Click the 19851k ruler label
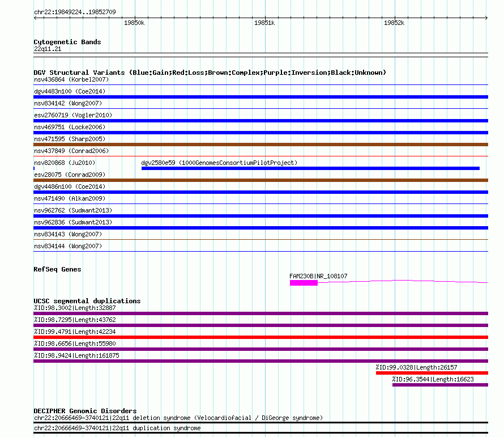504x437 pixels. [264, 23]
